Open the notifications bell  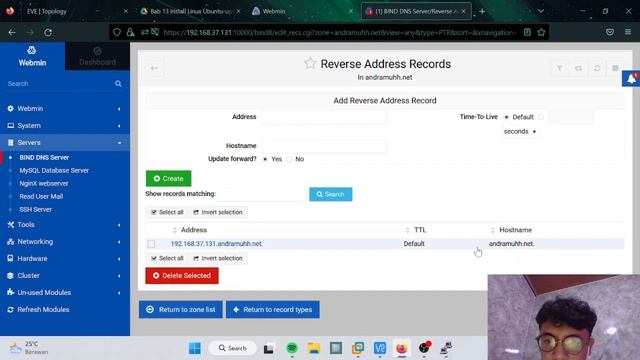(631, 78)
